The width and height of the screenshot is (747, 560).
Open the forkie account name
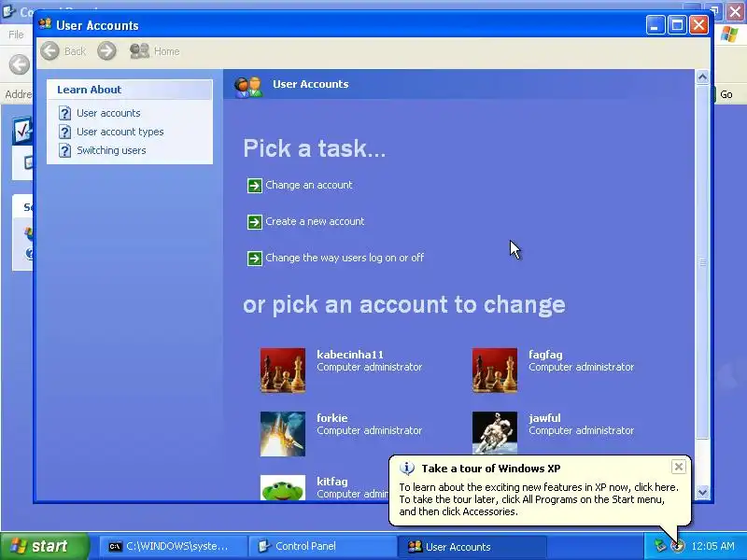tap(332, 417)
